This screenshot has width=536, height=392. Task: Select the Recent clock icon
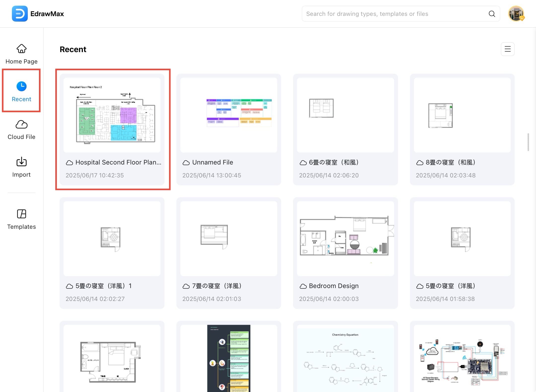(22, 86)
